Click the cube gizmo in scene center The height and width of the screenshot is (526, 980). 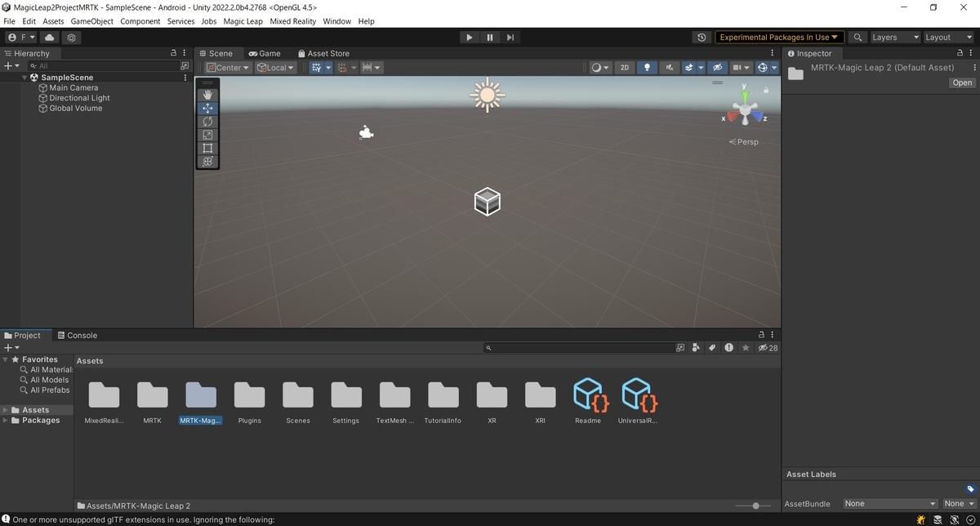(487, 201)
